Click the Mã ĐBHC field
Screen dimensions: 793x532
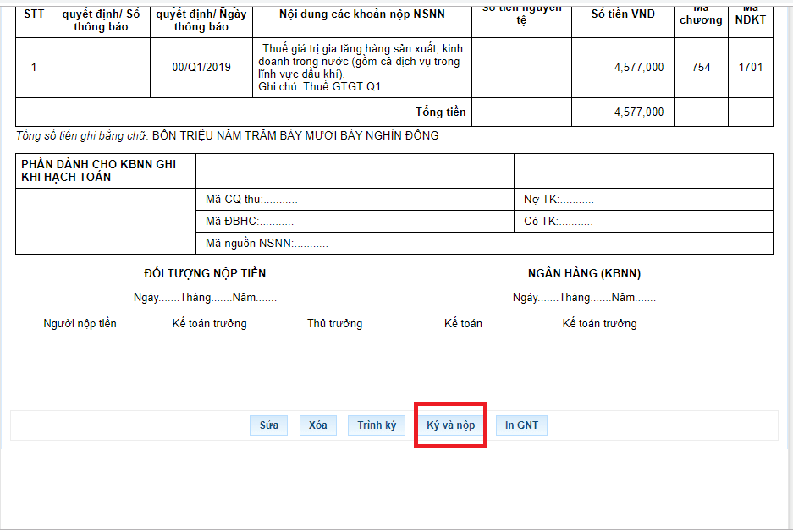click(250, 222)
